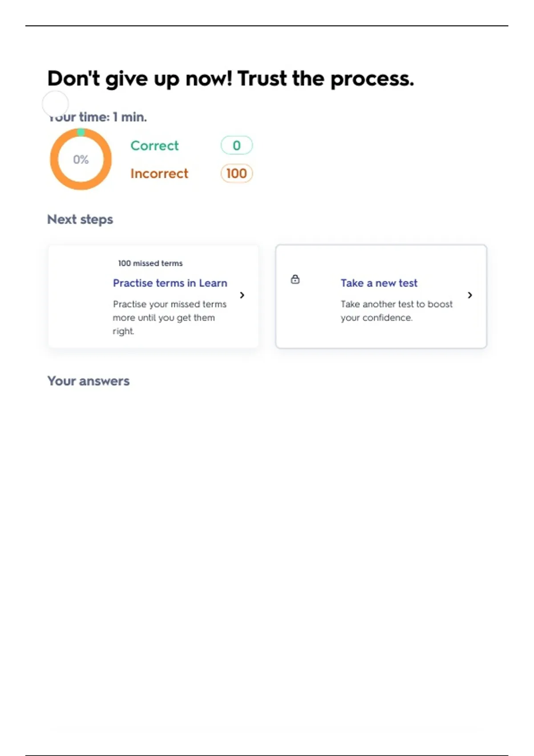Viewport: 534px width, 756px height.
Task: Click the green segment at the donut top
Action: (81, 132)
